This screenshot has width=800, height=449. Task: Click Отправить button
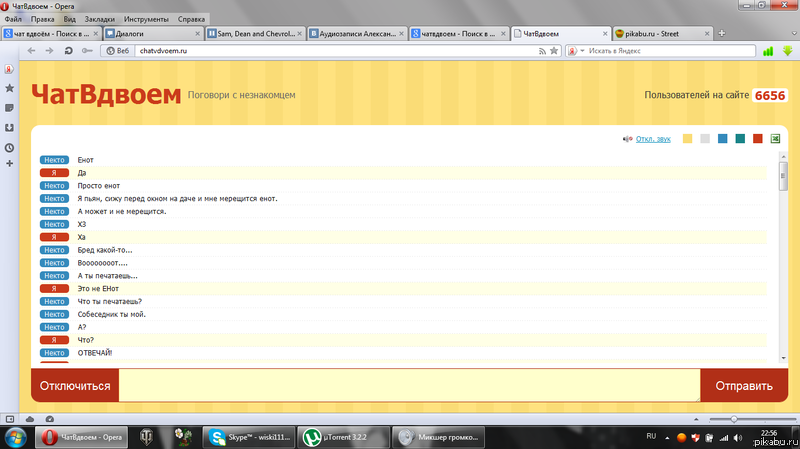pyautogui.click(x=744, y=386)
